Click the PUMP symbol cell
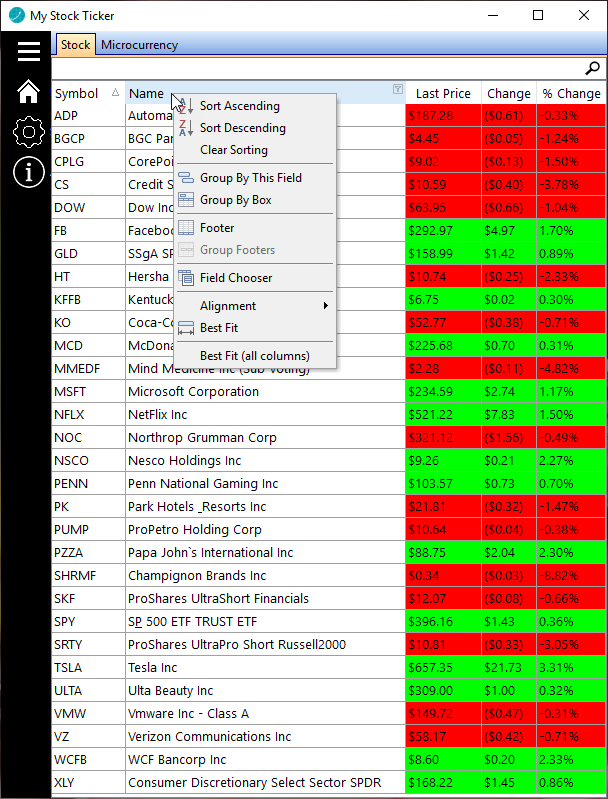 coord(89,529)
